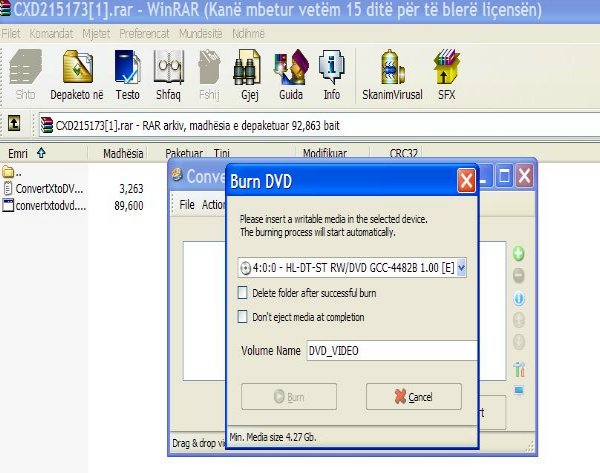Image resolution: width=600 pixels, height=473 pixels.
Task: Enable Delete folder after successful burn
Action: pyautogui.click(x=243, y=293)
